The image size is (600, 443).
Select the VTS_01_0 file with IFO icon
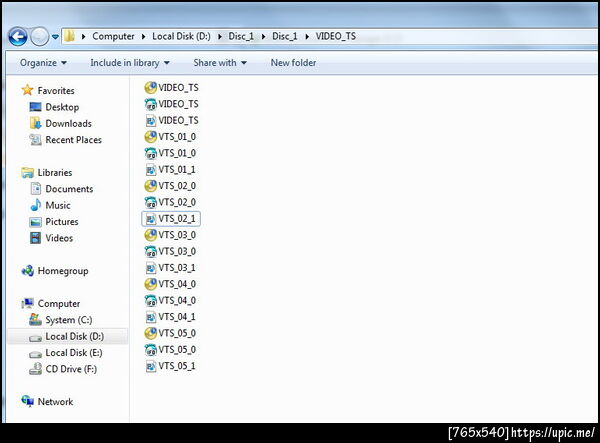pos(170,153)
